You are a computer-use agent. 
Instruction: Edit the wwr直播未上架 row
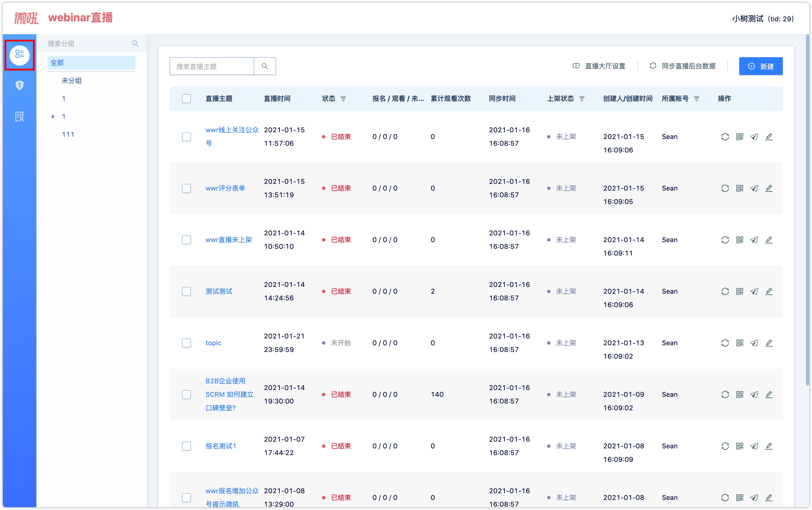[769, 240]
